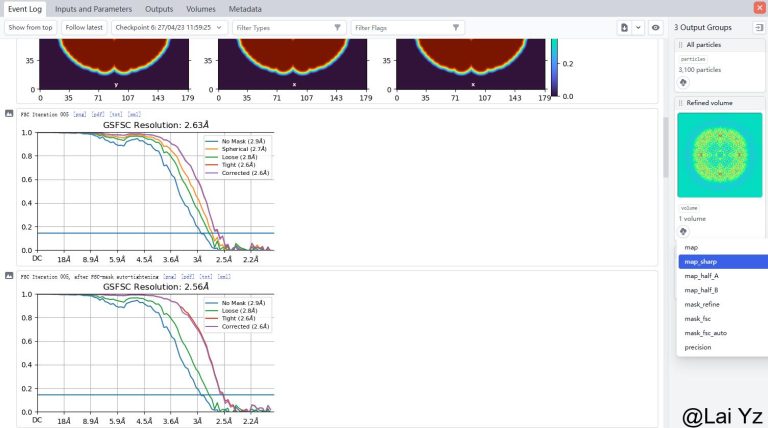Click image icon beside FSC auto-tightening entry
Viewport: 768px width, 428px height.
tap(9, 275)
